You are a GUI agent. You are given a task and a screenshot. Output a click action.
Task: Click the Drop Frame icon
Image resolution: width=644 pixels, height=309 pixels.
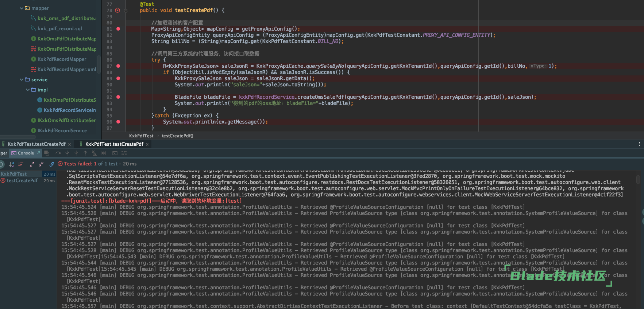pos(95,153)
